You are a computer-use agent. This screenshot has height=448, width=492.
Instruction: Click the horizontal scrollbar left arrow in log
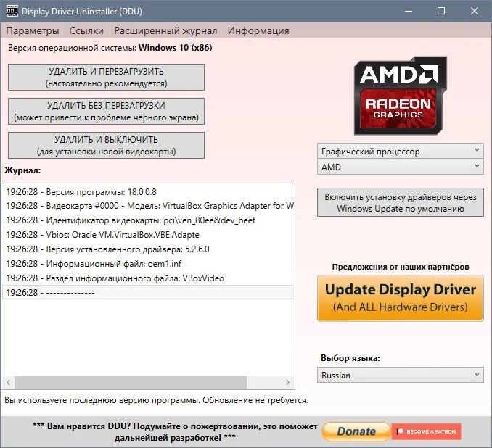click(9, 382)
